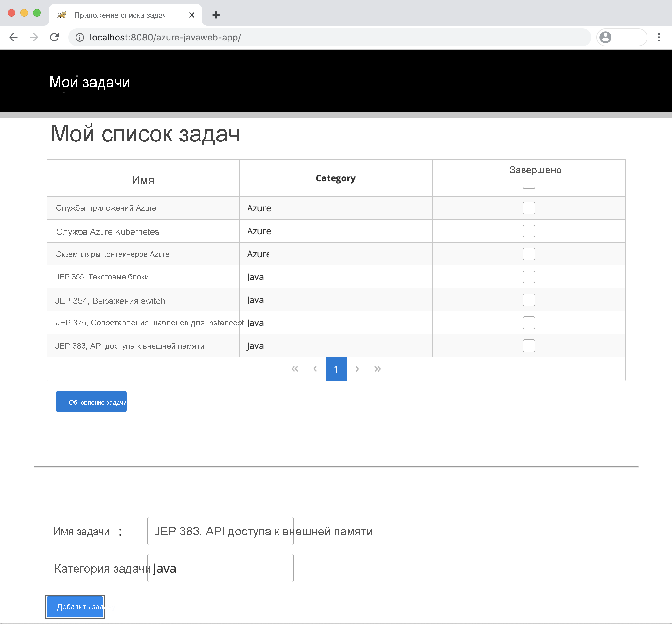
Task: Click the JEP 375 instanceof task name
Action: (149, 323)
